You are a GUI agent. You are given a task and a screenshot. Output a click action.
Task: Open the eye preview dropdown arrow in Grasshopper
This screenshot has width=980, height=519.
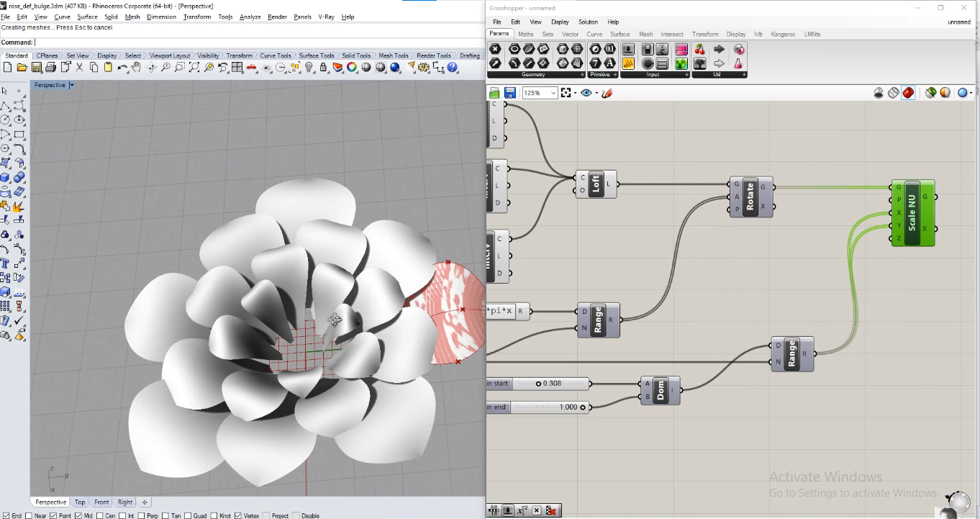pyautogui.click(x=596, y=93)
